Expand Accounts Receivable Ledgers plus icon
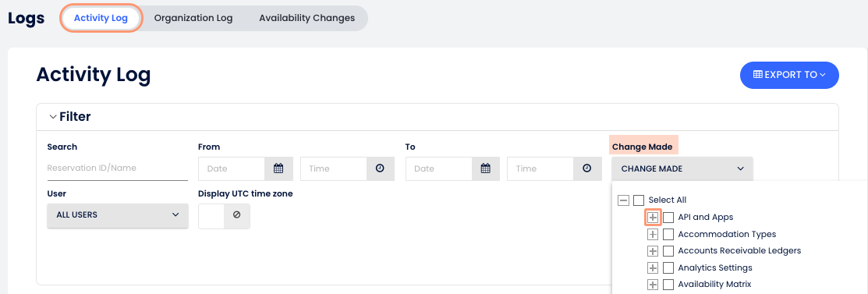Viewport: 868px width, 294px height. (x=653, y=251)
